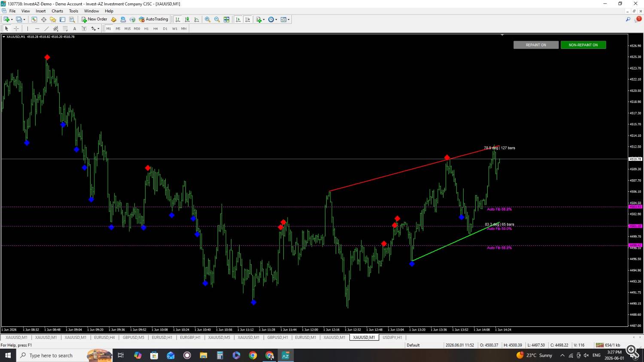
Task: Expand the Profiles dropdown arrow
Action: click(24, 19)
